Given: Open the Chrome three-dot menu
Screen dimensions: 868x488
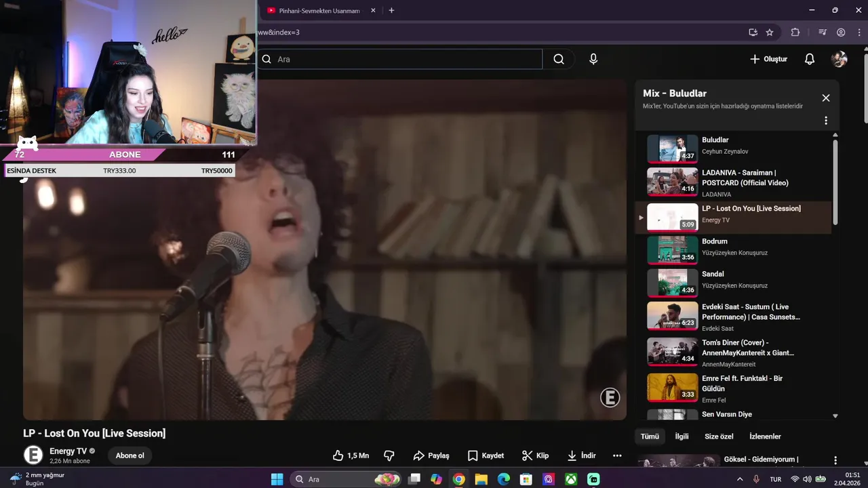Looking at the screenshot, I should 859,32.
